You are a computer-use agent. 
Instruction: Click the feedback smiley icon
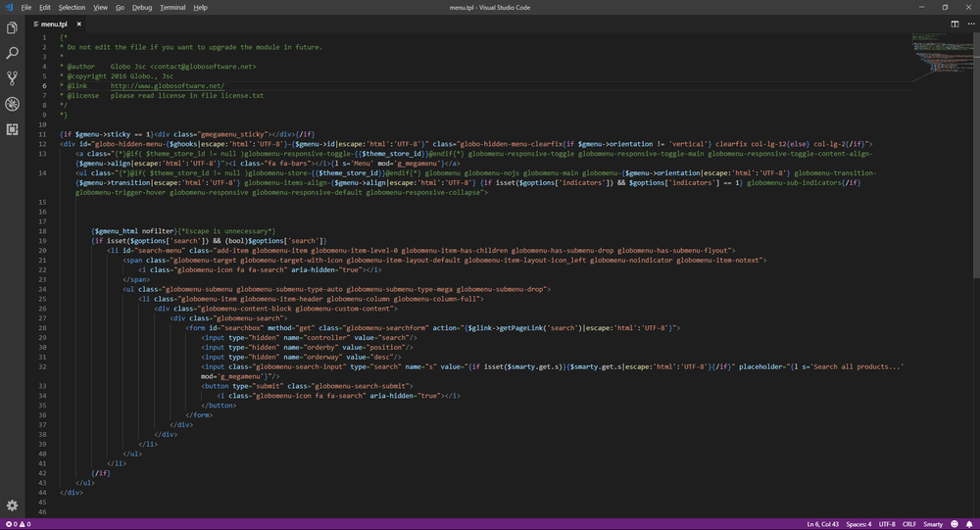[955, 524]
